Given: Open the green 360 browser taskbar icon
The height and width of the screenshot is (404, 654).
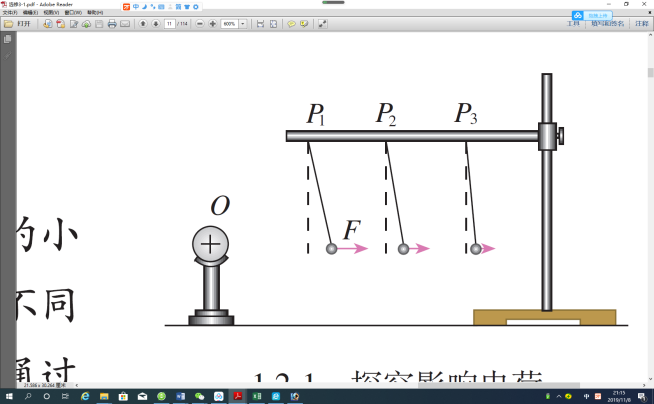Looking at the screenshot, I should [x=161, y=396].
